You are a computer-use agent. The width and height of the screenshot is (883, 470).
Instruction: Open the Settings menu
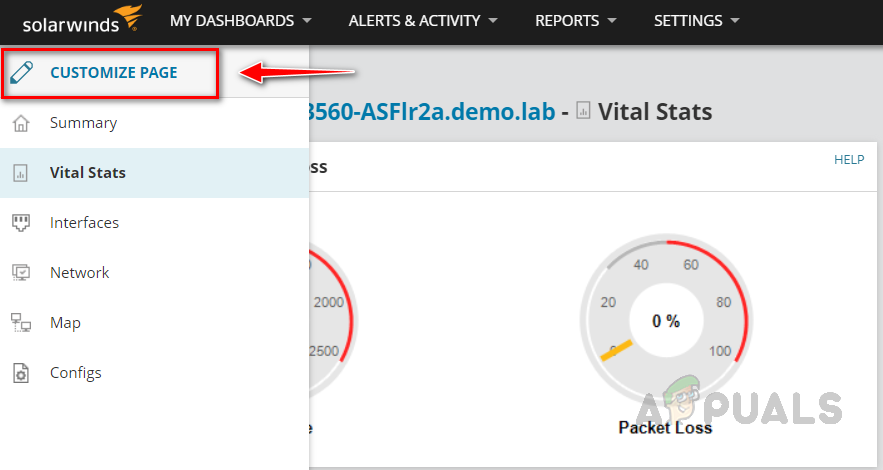click(697, 21)
